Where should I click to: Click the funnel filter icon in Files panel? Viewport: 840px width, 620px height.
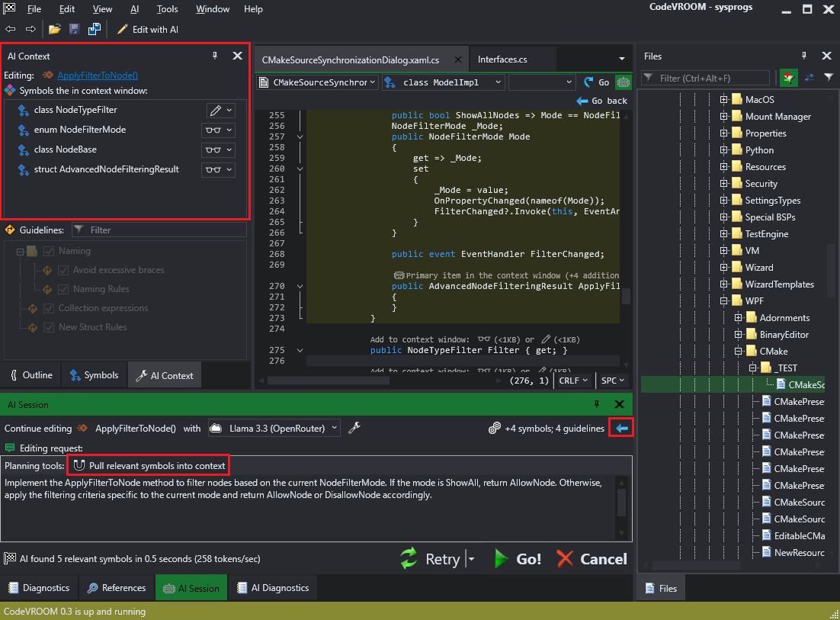[x=829, y=78]
